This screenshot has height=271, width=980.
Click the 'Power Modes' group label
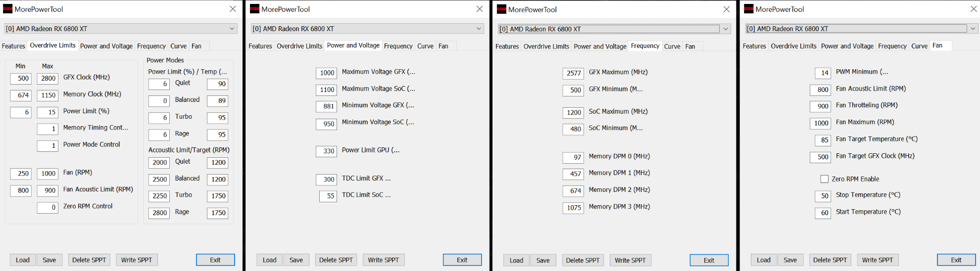(165, 60)
